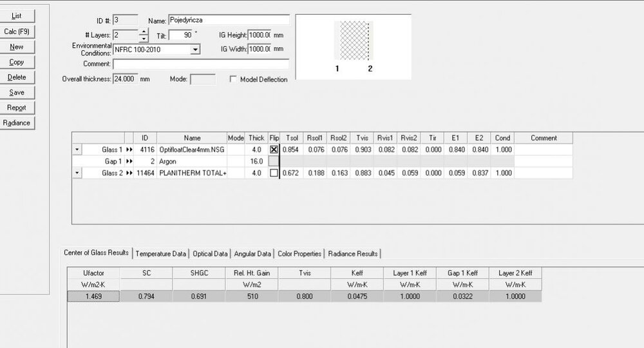Expand the Glass 2 row dropdown arrow

click(77, 173)
